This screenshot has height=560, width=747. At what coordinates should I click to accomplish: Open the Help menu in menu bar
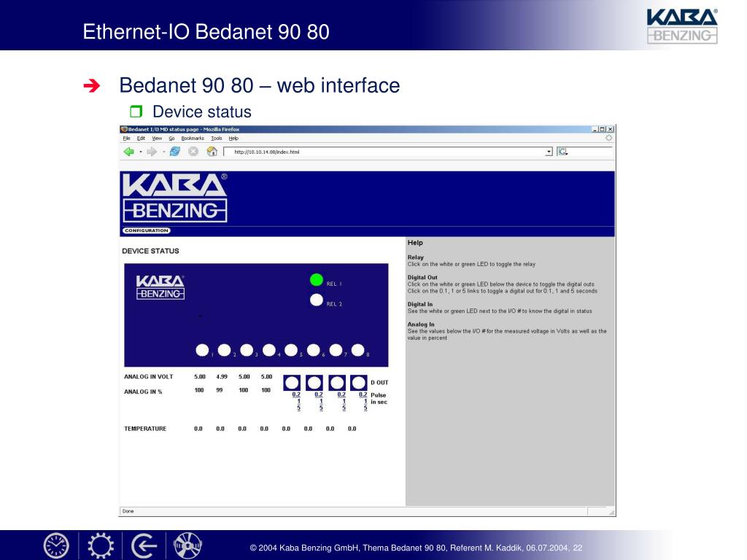point(233,138)
